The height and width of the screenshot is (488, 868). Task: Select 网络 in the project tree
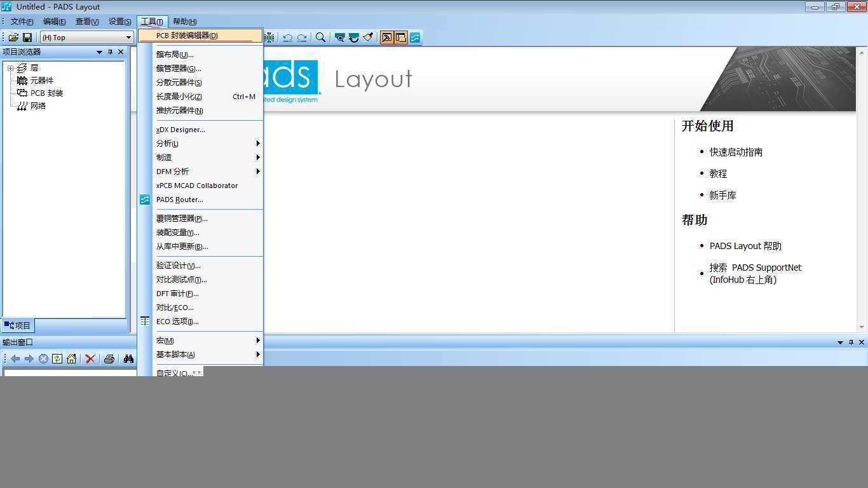(38, 106)
